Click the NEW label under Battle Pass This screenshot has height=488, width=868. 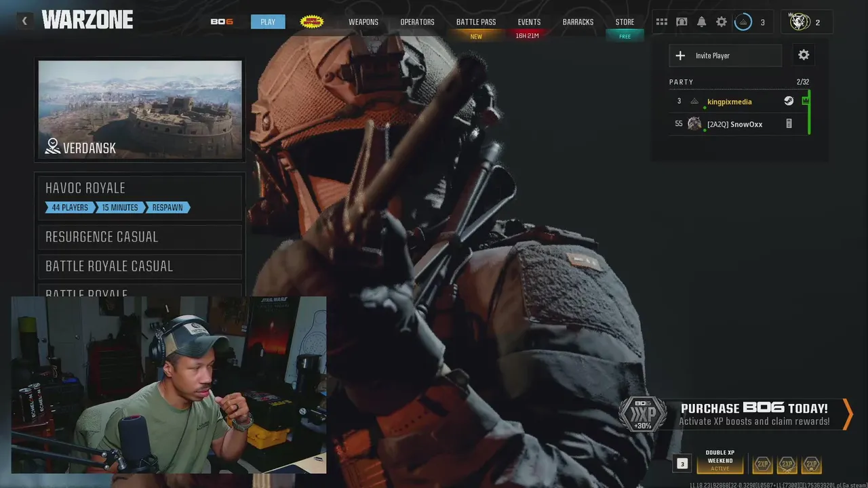[476, 37]
